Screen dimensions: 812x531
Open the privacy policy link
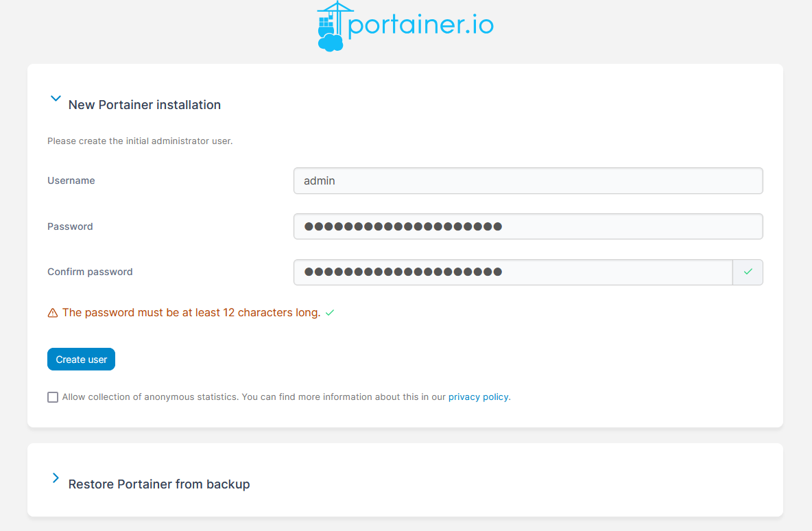[478, 397]
